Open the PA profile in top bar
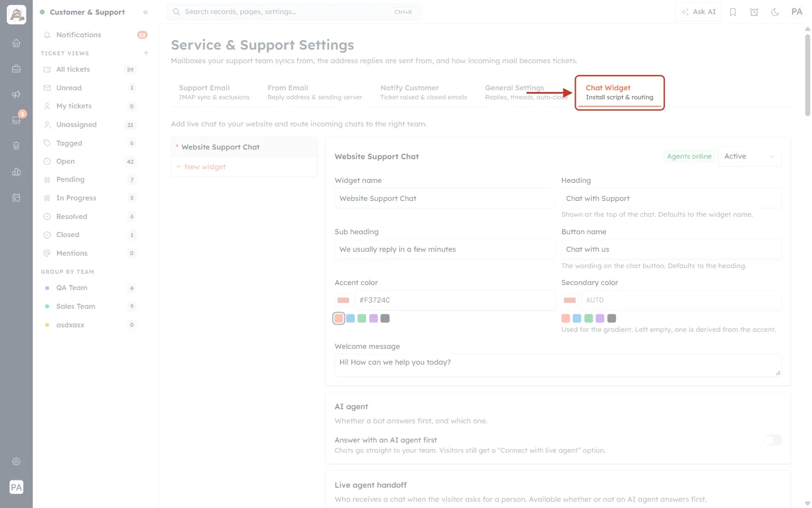The width and height of the screenshot is (812, 508). [797, 12]
